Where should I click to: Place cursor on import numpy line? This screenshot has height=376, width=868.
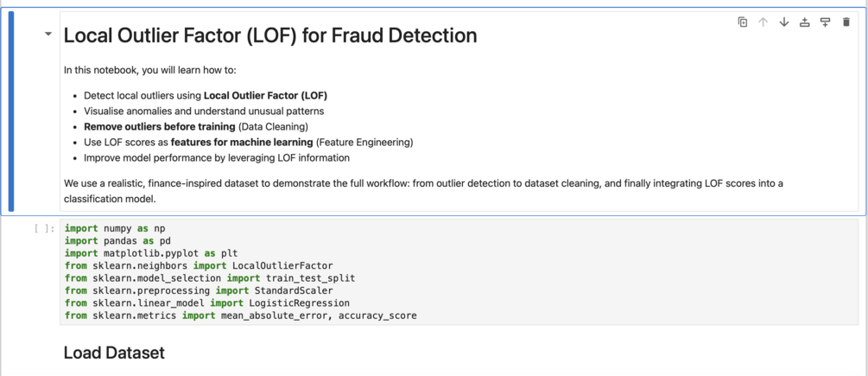point(115,229)
